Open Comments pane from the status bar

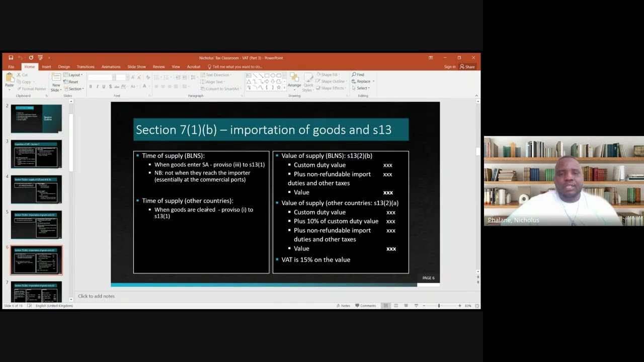(365, 306)
